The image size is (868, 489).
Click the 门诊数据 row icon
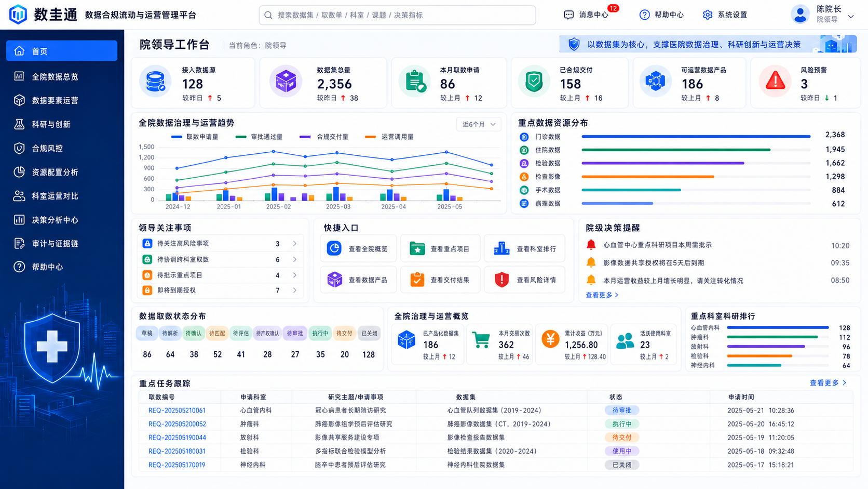pyautogui.click(x=524, y=137)
